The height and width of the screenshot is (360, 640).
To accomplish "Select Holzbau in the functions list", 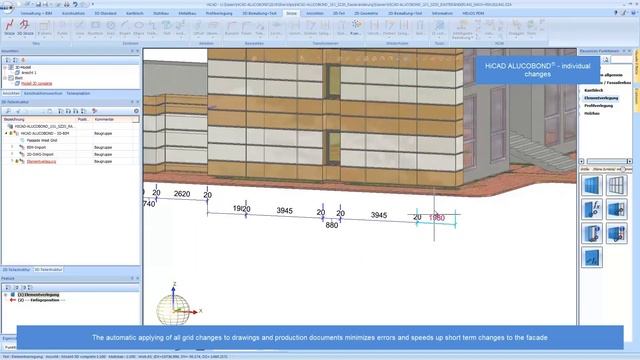I will 592,113.
